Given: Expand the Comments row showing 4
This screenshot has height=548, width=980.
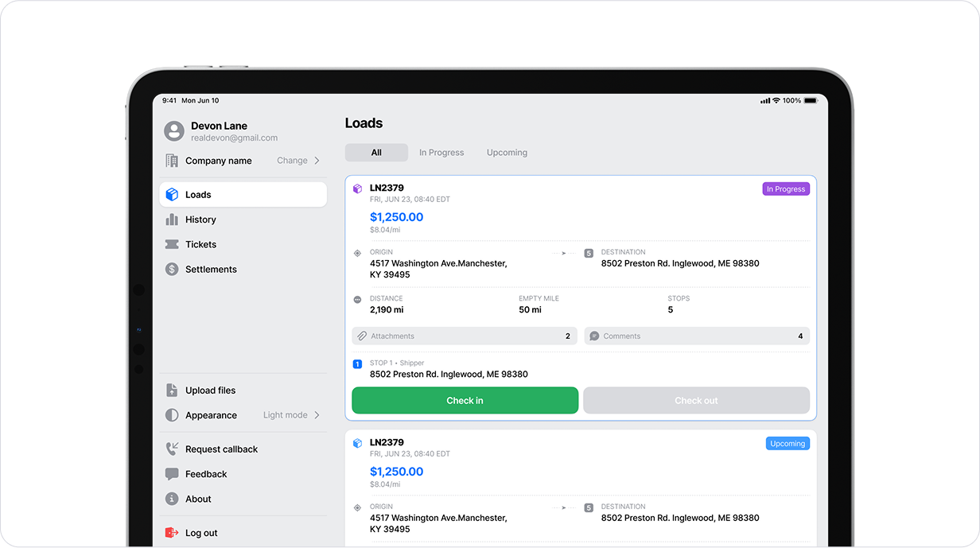Looking at the screenshot, I should point(696,336).
